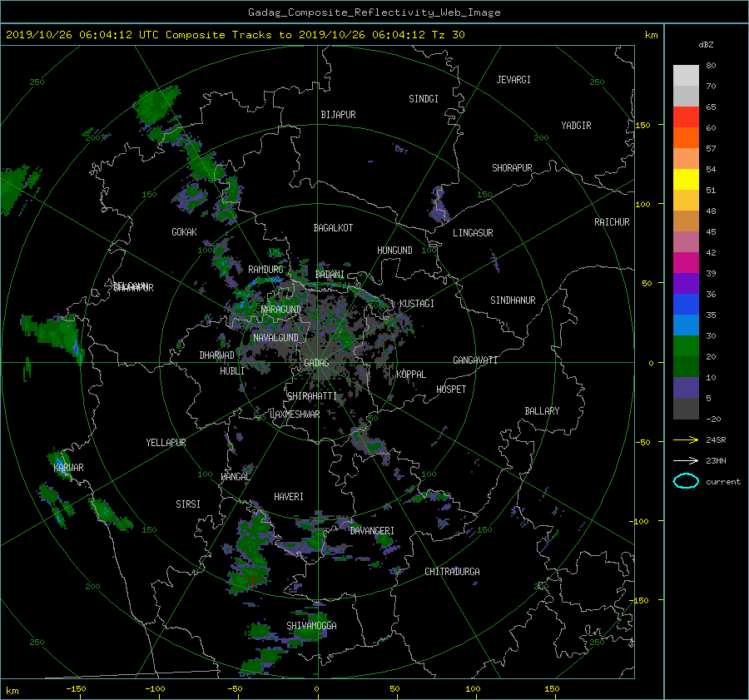The height and width of the screenshot is (700, 749).
Task: Click the dark green 20 dBZ swatch
Action: [x=686, y=366]
